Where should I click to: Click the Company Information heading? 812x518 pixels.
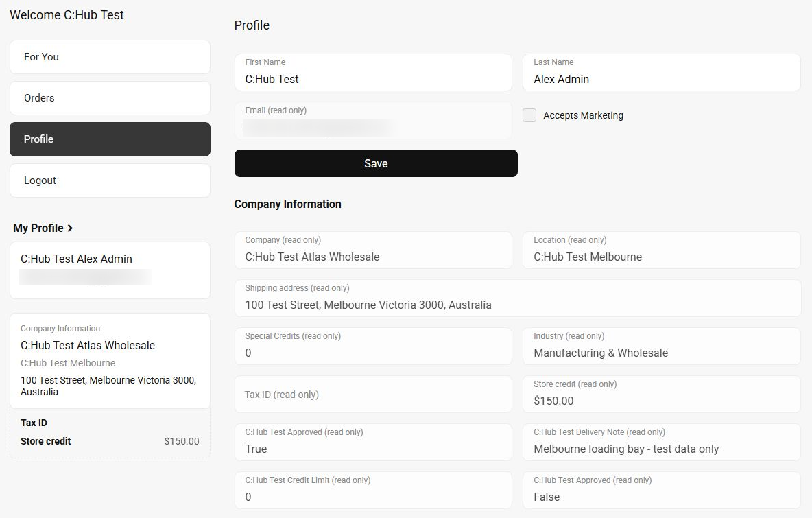point(287,204)
